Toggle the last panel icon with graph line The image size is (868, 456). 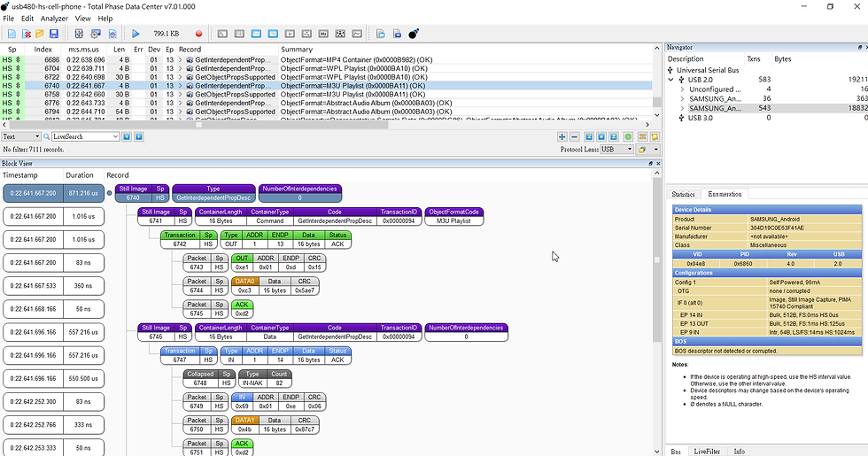(x=357, y=34)
